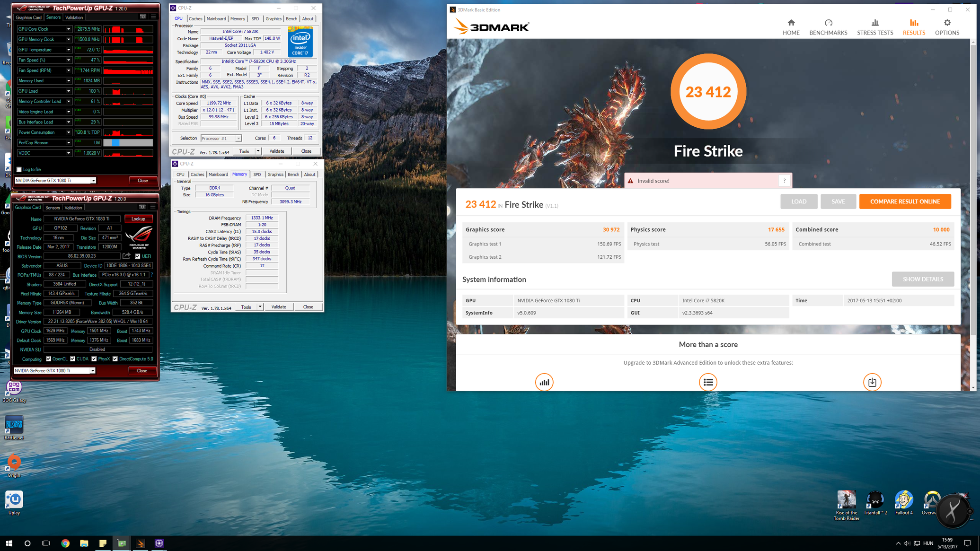980x551 pixels.
Task: Click the GPU-Z screenshot camera icon
Action: (x=143, y=17)
